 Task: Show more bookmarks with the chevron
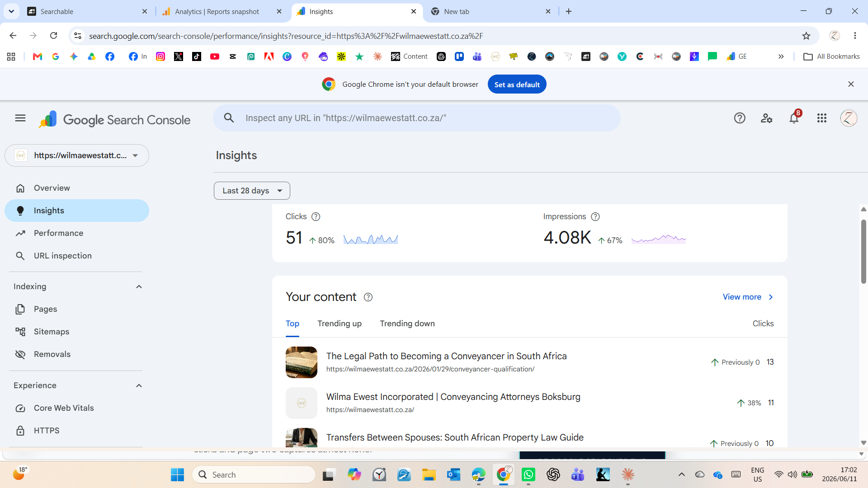pyautogui.click(x=781, y=56)
